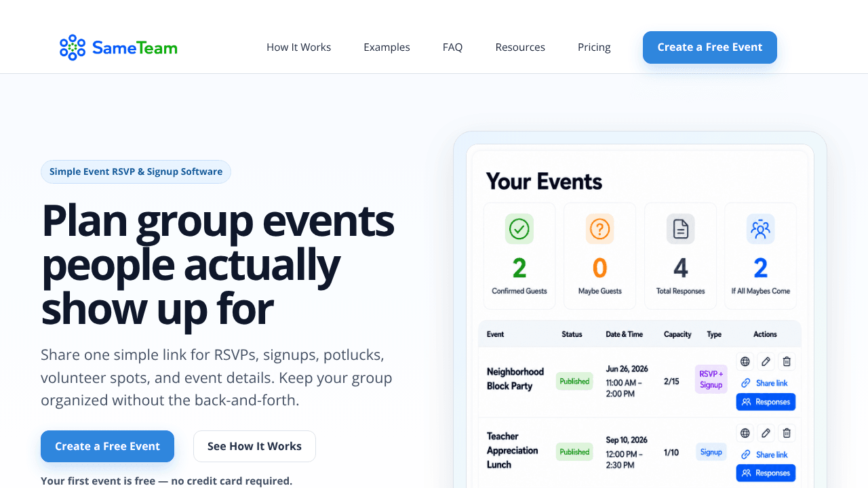Click the Your Events heading

point(544,182)
